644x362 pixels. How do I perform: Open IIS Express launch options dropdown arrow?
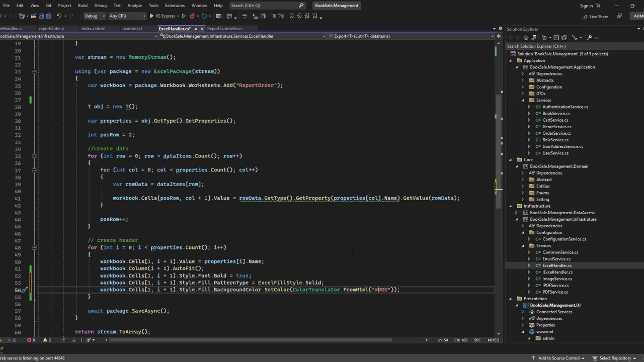[x=178, y=16]
